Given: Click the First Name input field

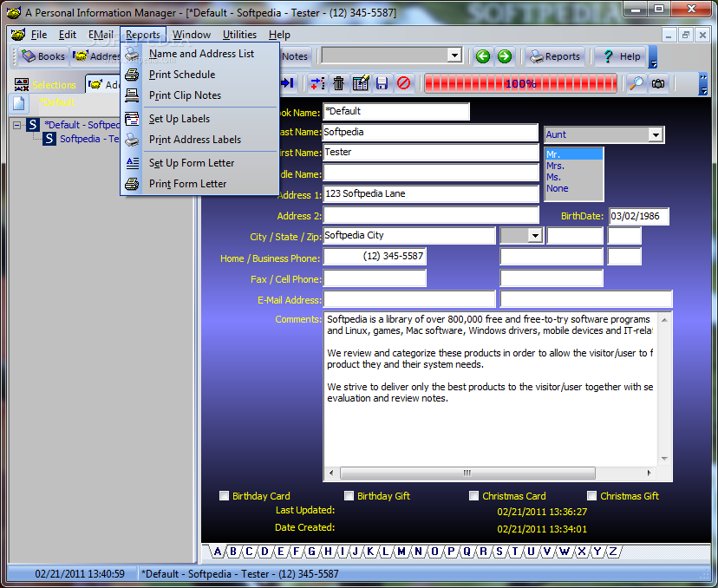Looking at the screenshot, I should [x=430, y=153].
